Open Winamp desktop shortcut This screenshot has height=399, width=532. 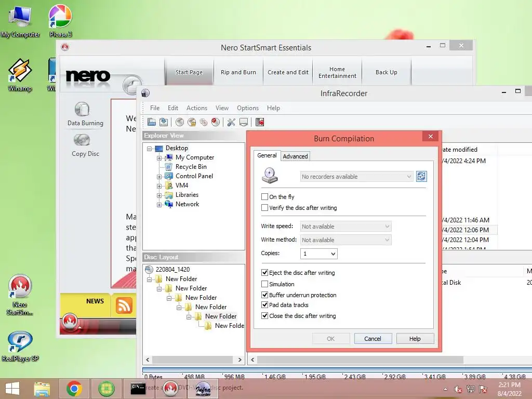[20, 75]
